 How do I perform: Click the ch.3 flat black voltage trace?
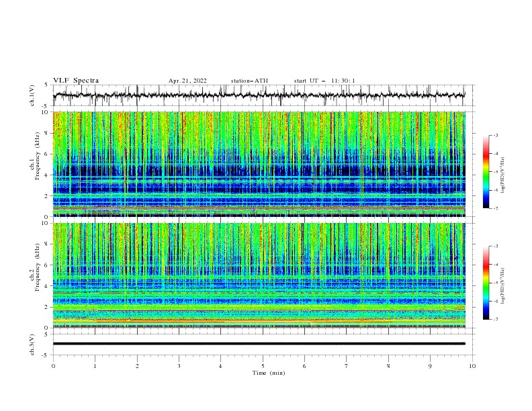[x=259, y=344]
